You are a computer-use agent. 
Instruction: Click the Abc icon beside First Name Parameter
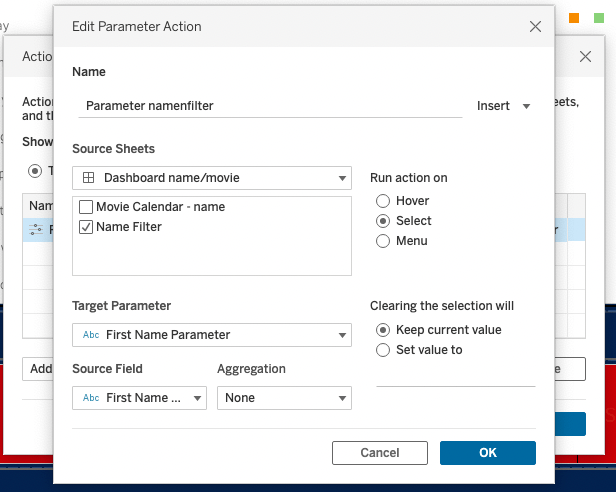coord(90,335)
